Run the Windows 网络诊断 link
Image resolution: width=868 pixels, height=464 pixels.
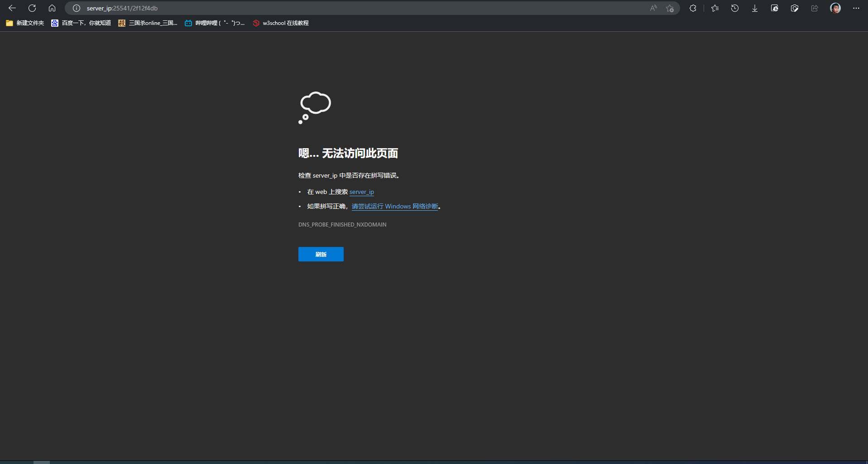[395, 207]
